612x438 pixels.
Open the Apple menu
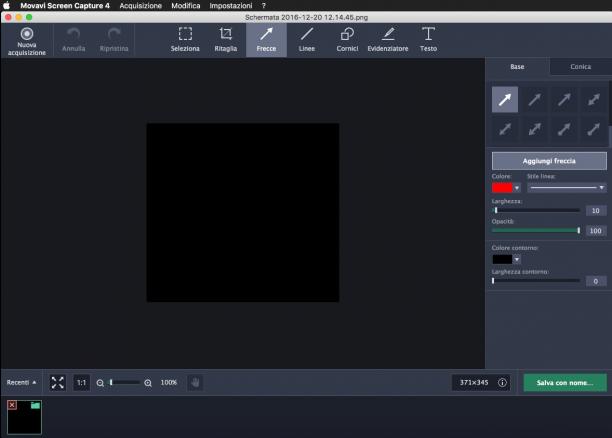point(6,5)
